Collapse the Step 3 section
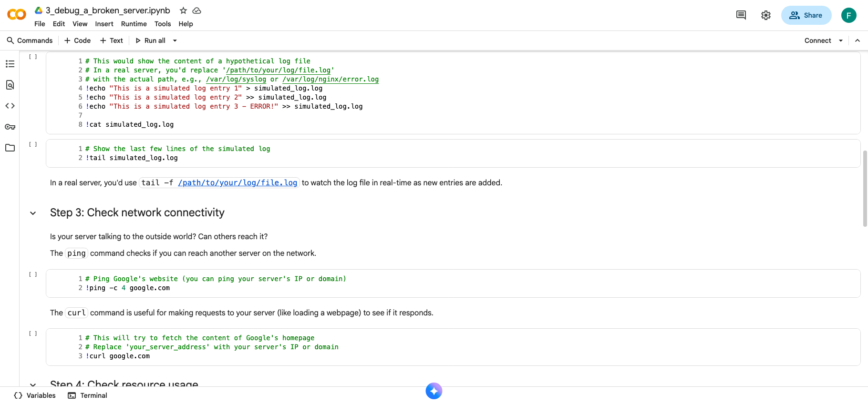The height and width of the screenshot is (404, 868). 33,213
